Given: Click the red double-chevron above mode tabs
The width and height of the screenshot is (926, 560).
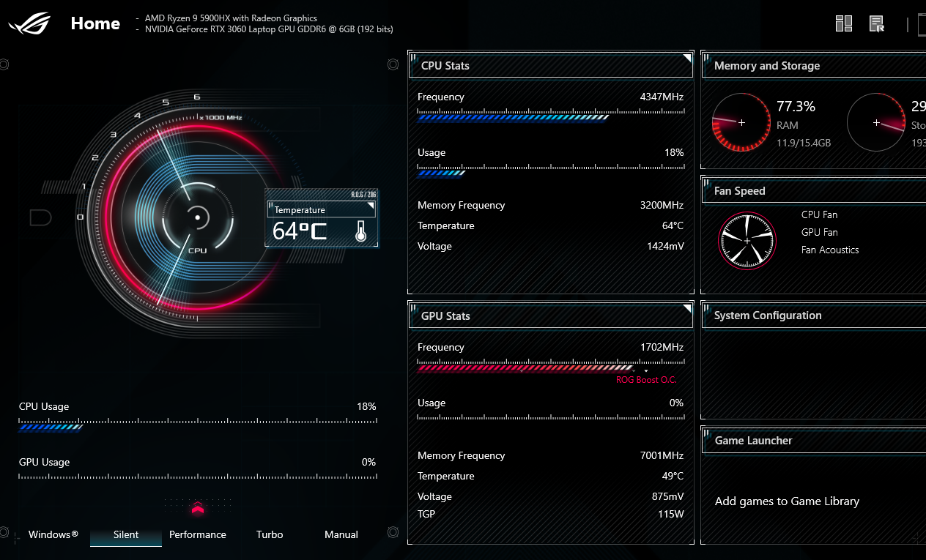Looking at the screenshot, I should pyautogui.click(x=197, y=508).
